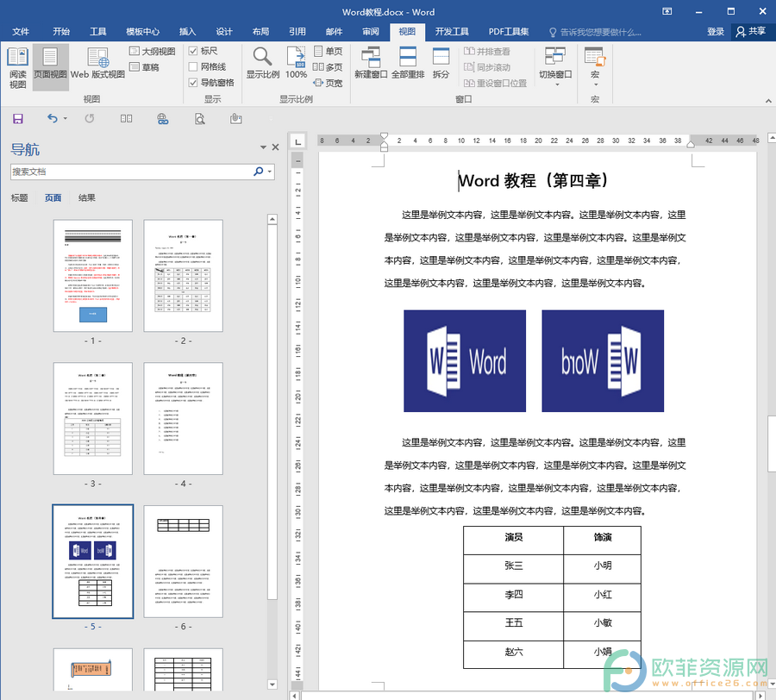Collapse the ribbon with the arrow
The height and width of the screenshot is (700, 776).
(x=768, y=101)
